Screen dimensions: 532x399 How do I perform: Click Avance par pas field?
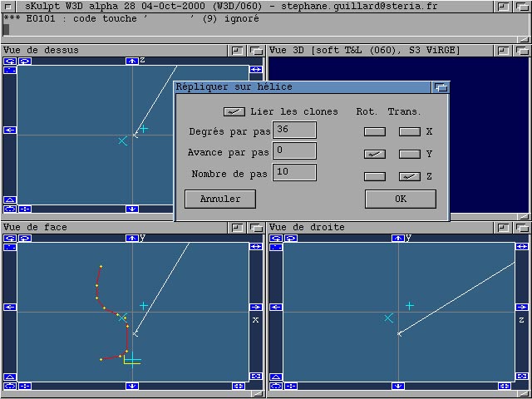pos(294,151)
